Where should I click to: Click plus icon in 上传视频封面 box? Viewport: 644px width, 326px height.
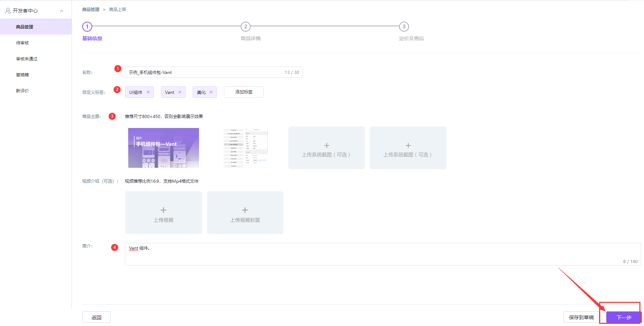(x=245, y=210)
